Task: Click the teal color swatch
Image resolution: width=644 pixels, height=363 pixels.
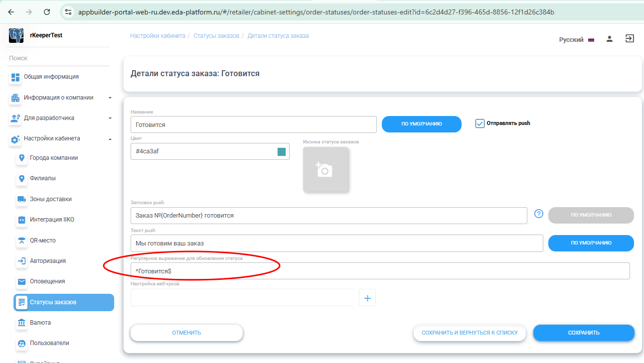Action: (282, 152)
